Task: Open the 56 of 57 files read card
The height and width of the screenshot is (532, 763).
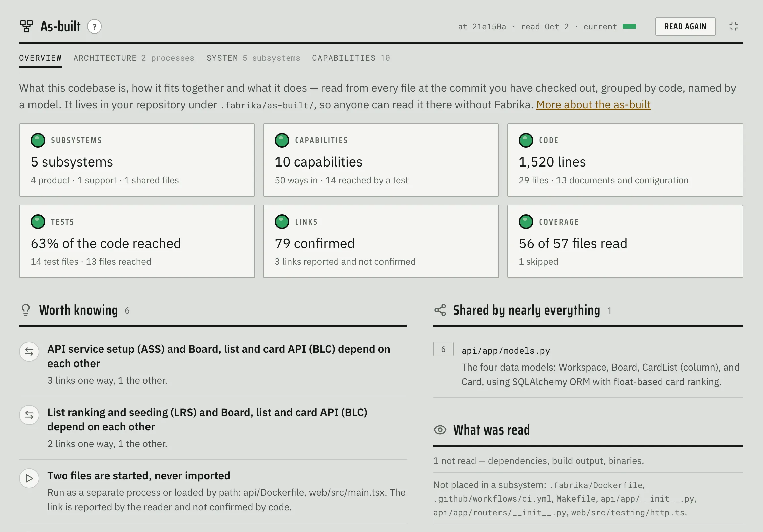Action: pos(625,241)
